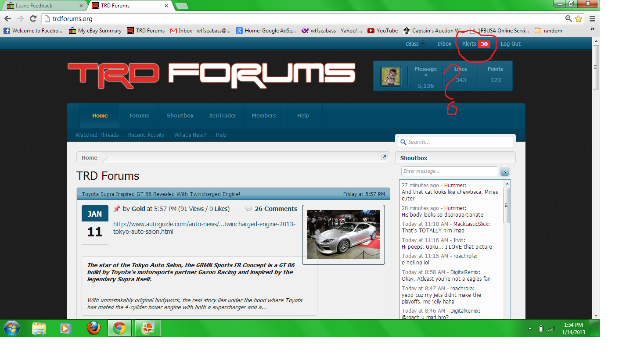
Task: Open Windows Media Player taskbar icon
Action: click(x=66, y=328)
